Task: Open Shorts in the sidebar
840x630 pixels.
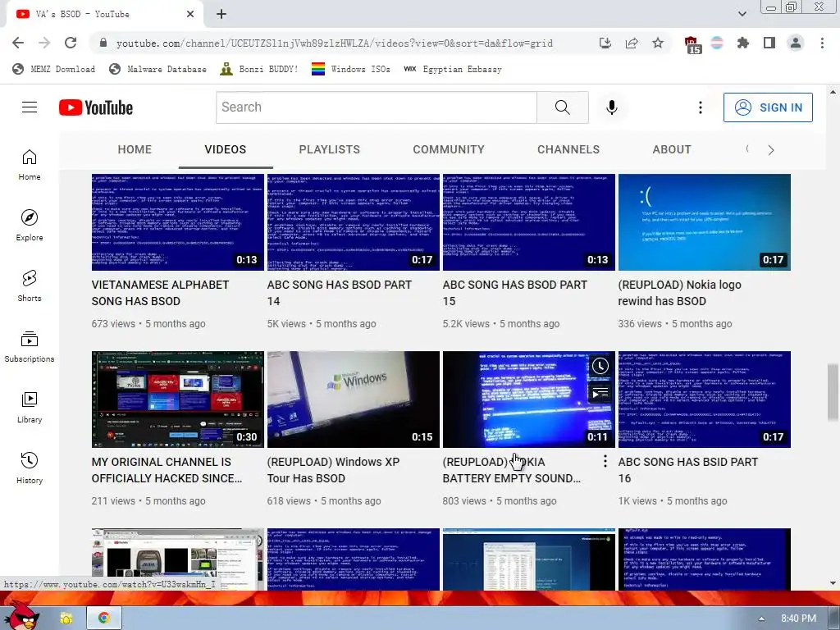Action: [30, 285]
